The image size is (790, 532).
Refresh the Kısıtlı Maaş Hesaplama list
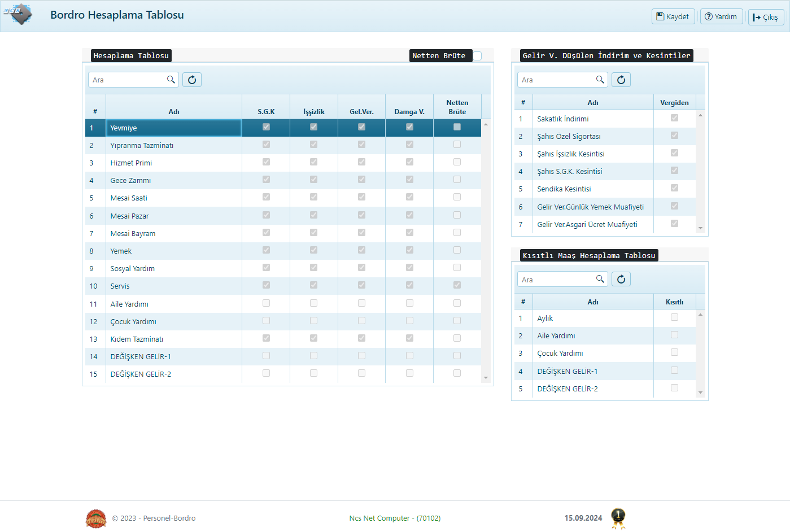point(621,279)
